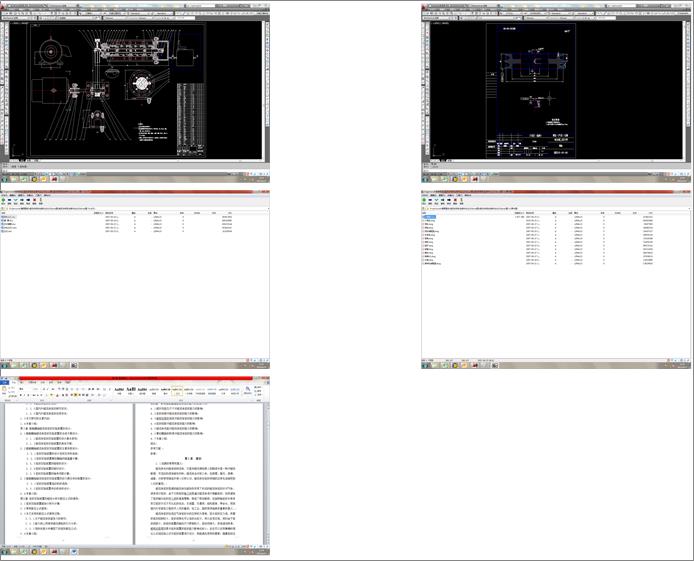Expand the address bar dropdown in the dwg-list 7-Zip window
Viewport: 694px width, 561px height.
click(688, 208)
